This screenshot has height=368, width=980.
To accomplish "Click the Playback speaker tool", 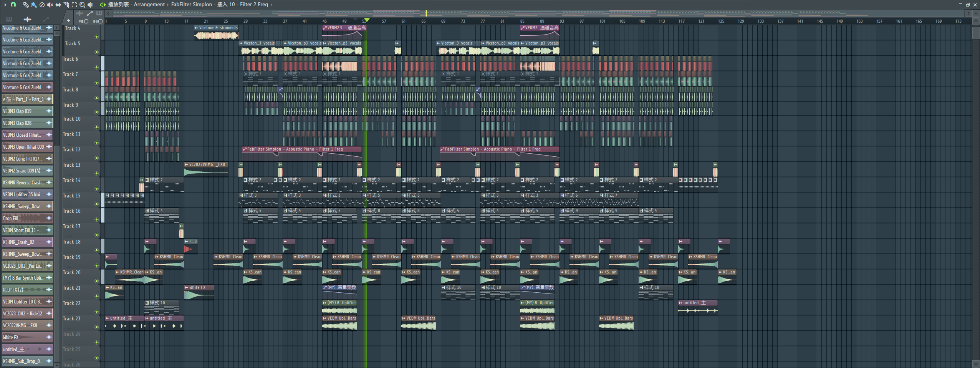I will click(x=91, y=5).
